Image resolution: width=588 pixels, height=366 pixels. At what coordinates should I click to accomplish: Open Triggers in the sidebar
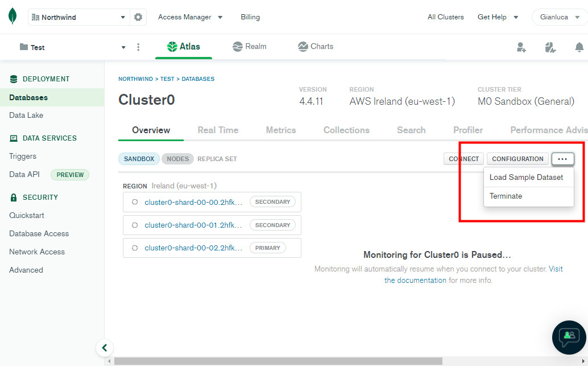click(23, 156)
